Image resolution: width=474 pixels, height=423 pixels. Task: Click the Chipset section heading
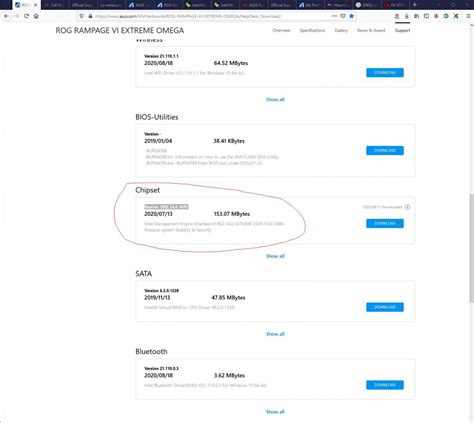pos(147,190)
